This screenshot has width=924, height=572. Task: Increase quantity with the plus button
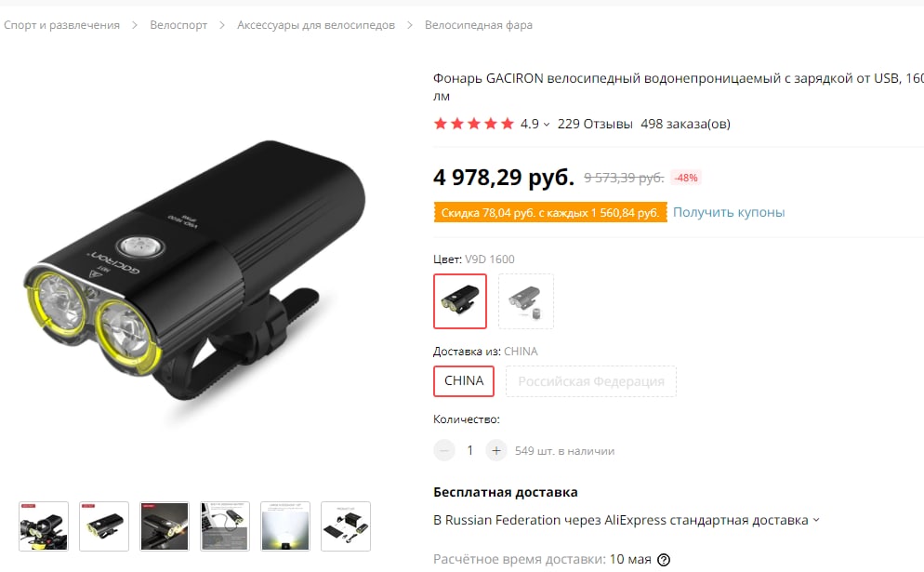[x=496, y=450]
